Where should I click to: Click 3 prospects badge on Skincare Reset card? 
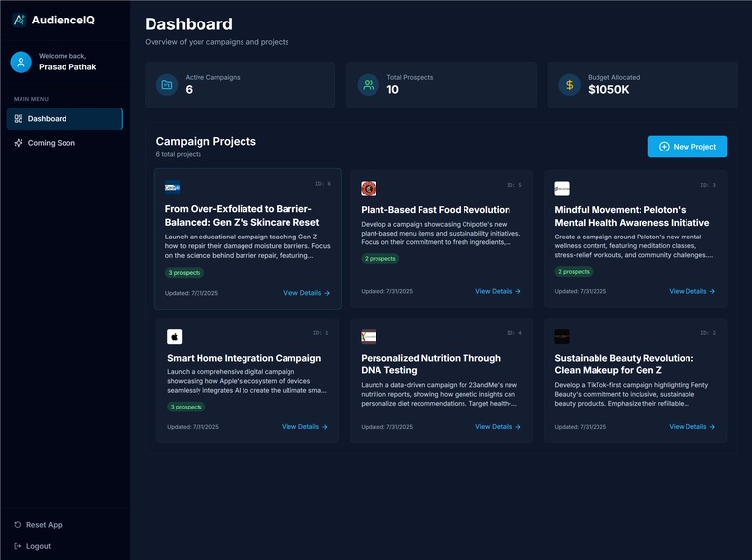[185, 273]
